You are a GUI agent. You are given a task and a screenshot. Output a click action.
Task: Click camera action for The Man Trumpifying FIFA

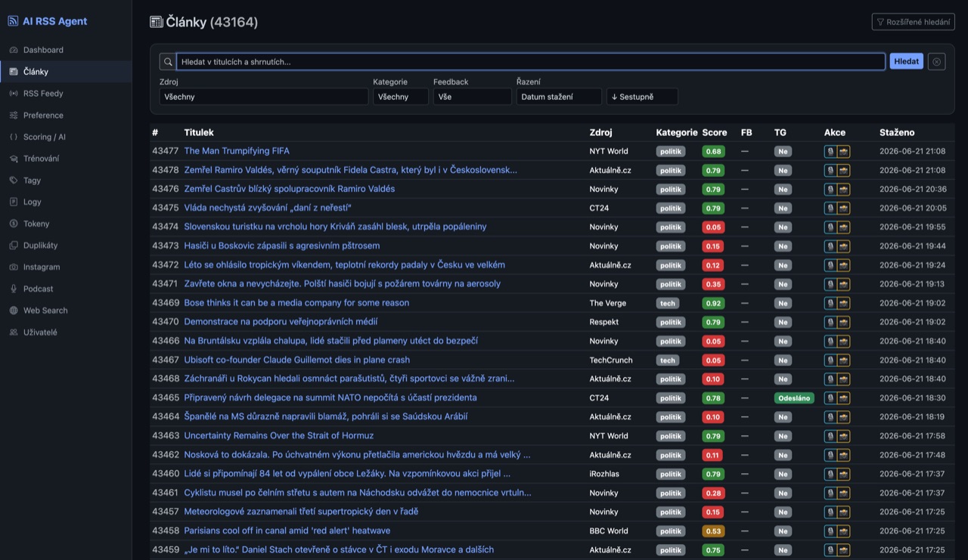(x=843, y=151)
